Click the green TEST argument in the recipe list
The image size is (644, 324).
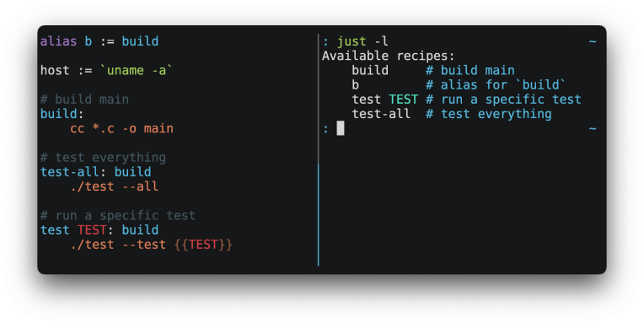click(403, 100)
